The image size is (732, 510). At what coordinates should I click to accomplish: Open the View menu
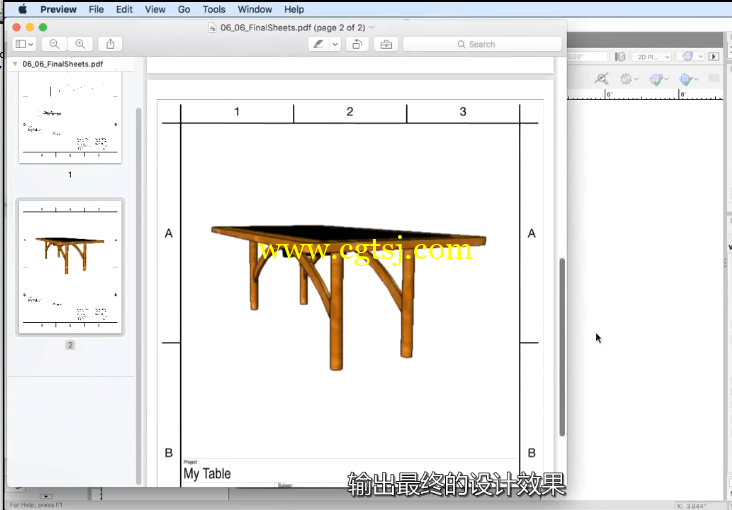click(x=155, y=9)
